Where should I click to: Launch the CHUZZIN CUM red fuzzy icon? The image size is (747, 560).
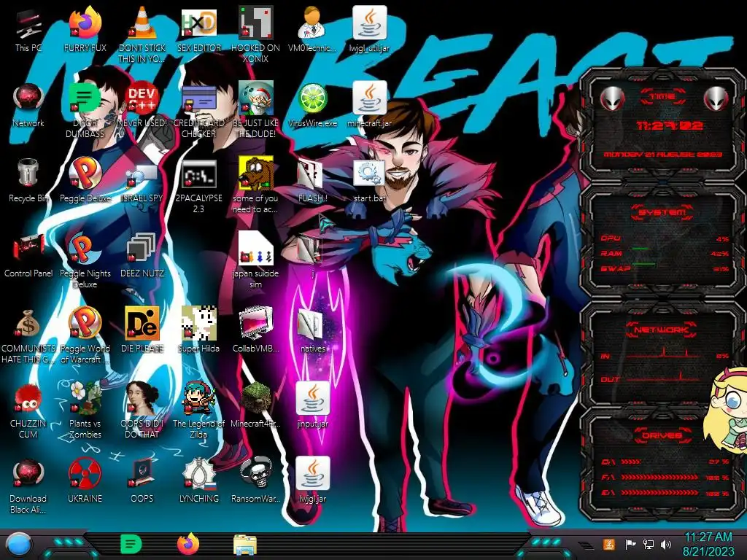tap(28, 411)
